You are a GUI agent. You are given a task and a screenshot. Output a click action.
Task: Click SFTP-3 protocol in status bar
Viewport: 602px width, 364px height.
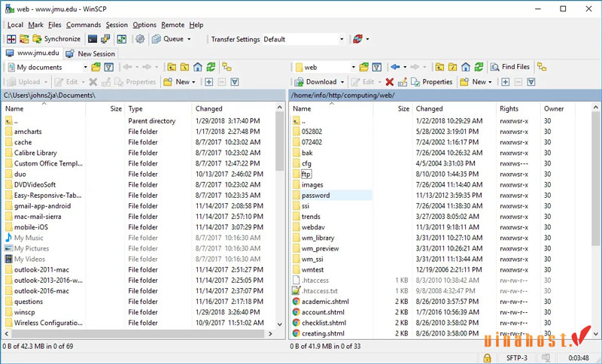[516, 358]
